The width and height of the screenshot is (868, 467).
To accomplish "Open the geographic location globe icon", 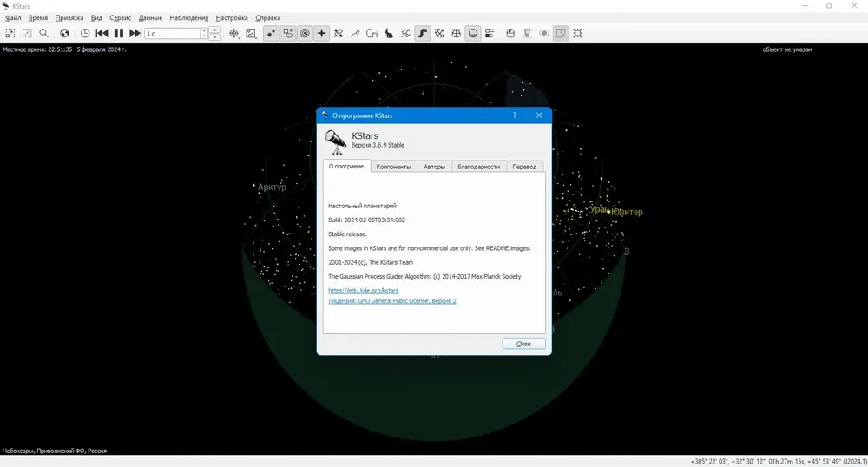I will tap(65, 33).
